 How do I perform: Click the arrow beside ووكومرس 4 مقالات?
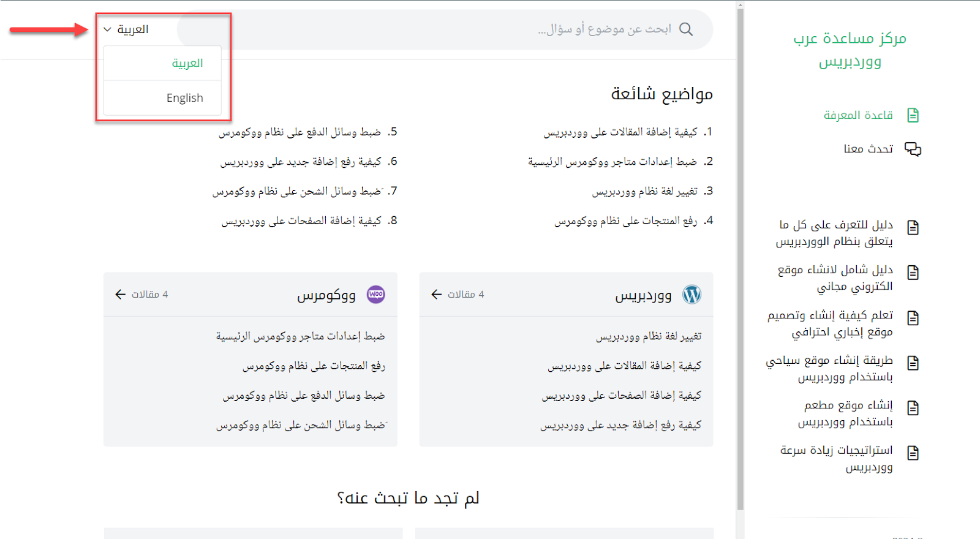[x=120, y=295]
